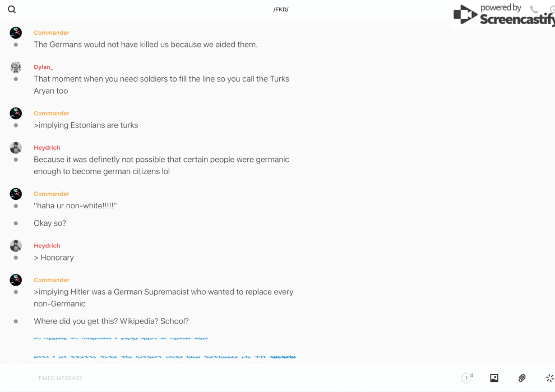The height and width of the screenshot is (392, 555).
Task: Start a call with the phone icon
Action: 534,10
